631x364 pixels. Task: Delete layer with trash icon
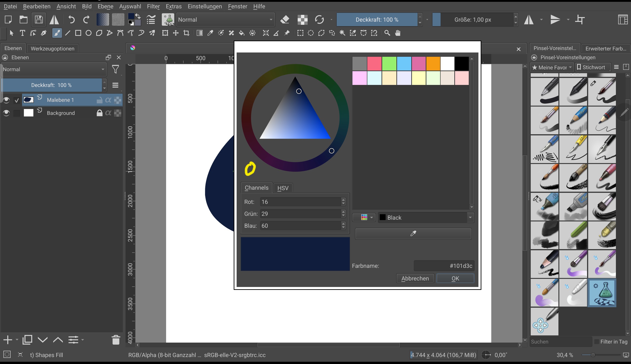coord(116,340)
